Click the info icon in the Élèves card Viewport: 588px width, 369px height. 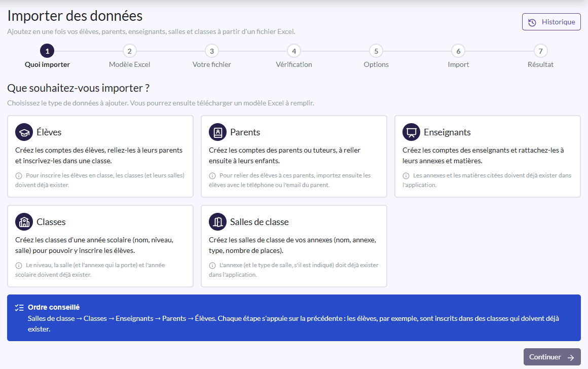pyautogui.click(x=19, y=175)
